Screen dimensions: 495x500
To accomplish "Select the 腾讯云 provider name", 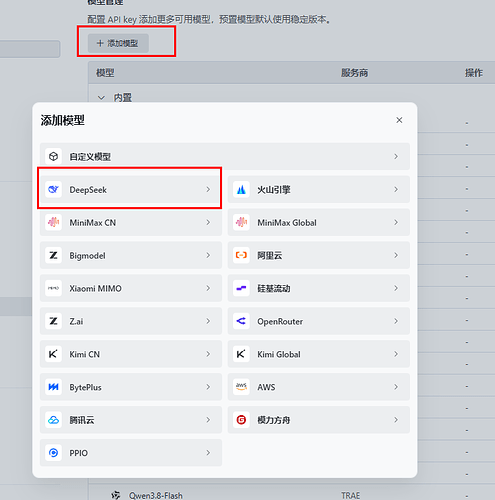I will (82, 420).
